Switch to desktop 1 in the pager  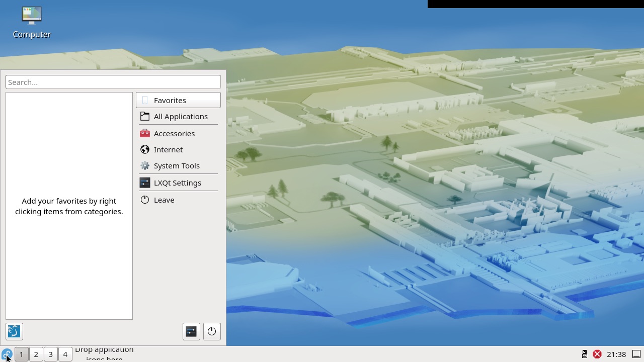(21, 354)
